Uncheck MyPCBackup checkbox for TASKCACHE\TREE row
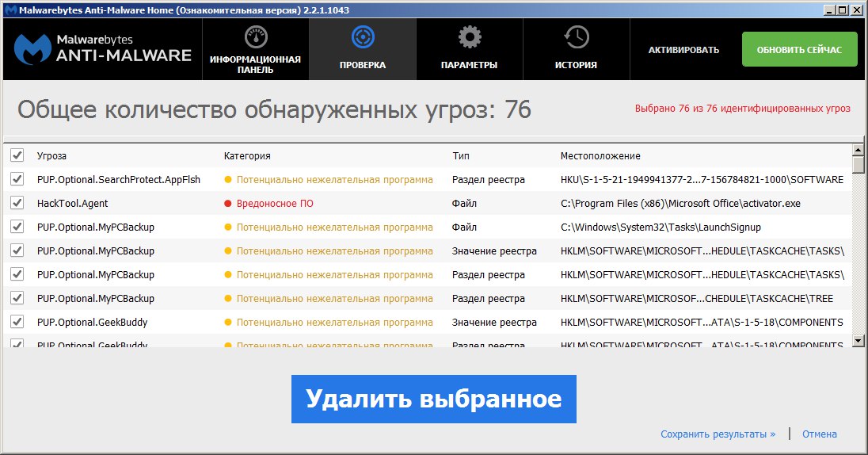868x455 pixels. (17, 298)
